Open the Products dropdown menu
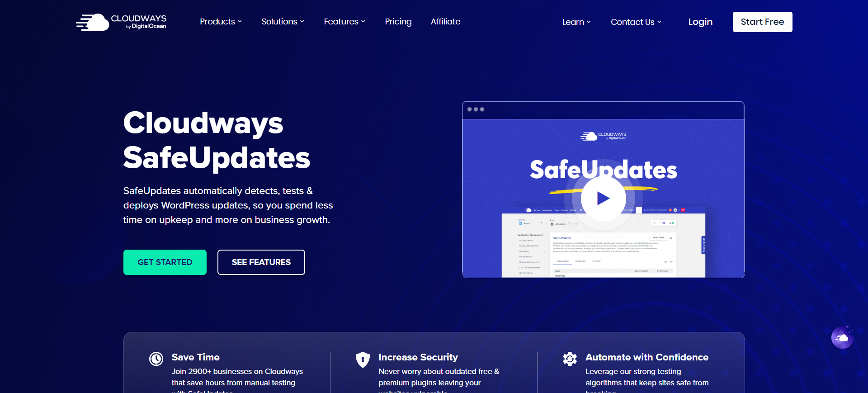Screen dimensions: 868x393 (221, 22)
